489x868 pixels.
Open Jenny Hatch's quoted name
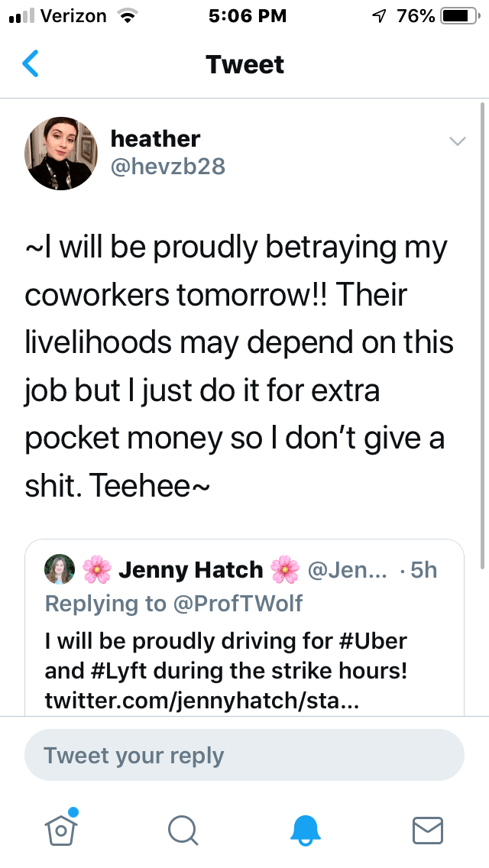pos(191,569)
